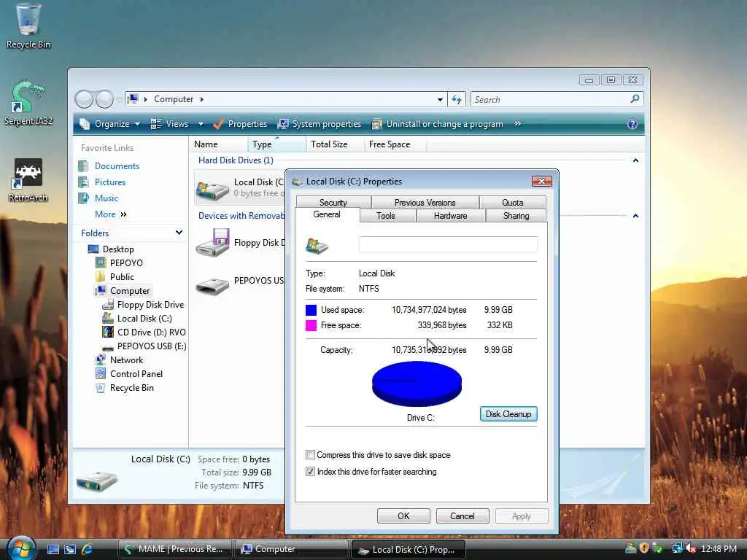Switch to the Hardware tab
747x560 pixels.
click(x=450, y=216)
